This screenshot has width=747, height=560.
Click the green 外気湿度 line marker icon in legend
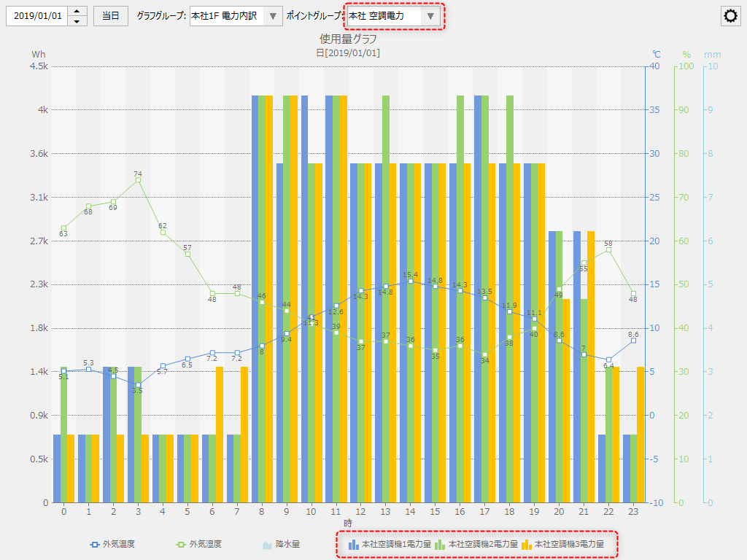pyautogui.click(x=181, y=544)
